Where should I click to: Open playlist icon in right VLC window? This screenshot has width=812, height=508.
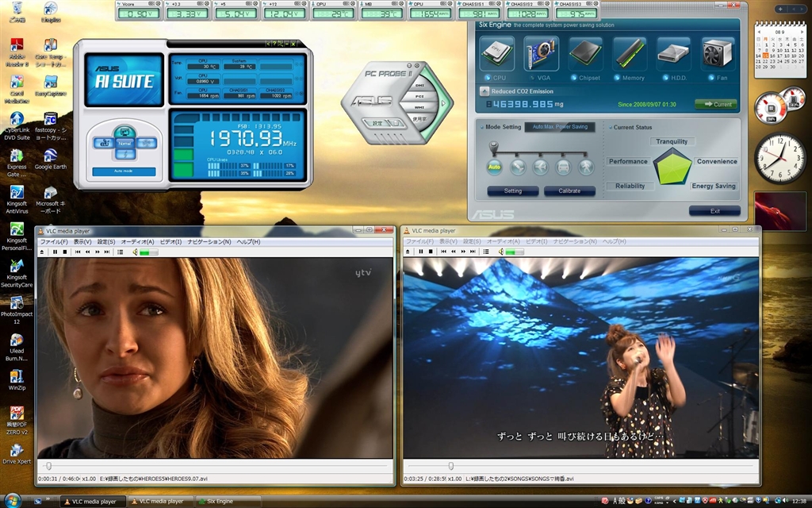486,252
